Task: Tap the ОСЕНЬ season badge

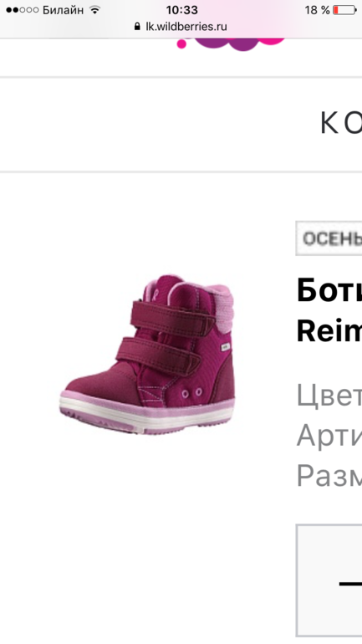Action: pyautogui.click(x=329, y=238)
